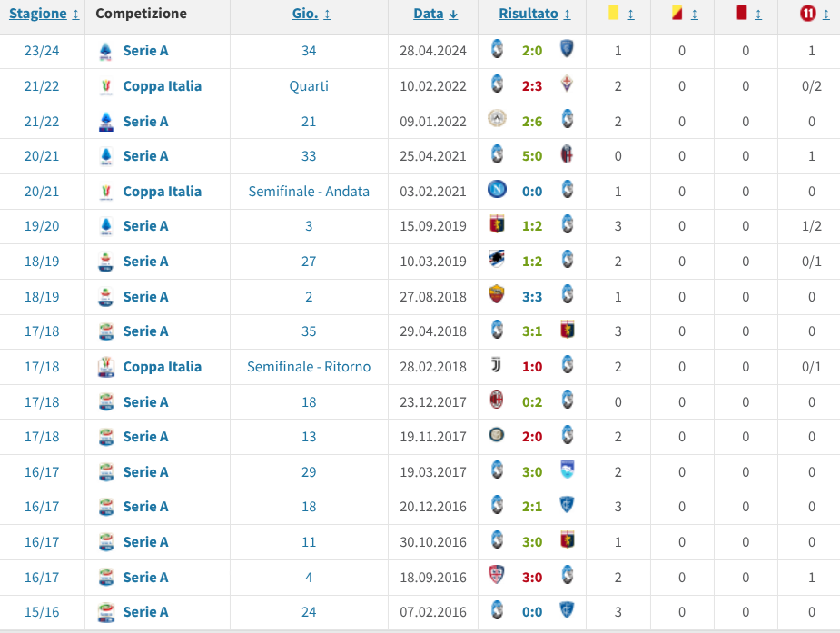Click Fiorentina crest in the 10.02.2022 match
This screenshot has width=840, height=633.
[x=568, y=86]
